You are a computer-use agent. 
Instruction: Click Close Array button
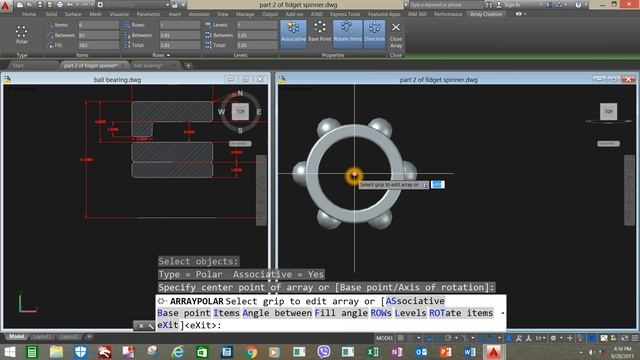[396, 35]
